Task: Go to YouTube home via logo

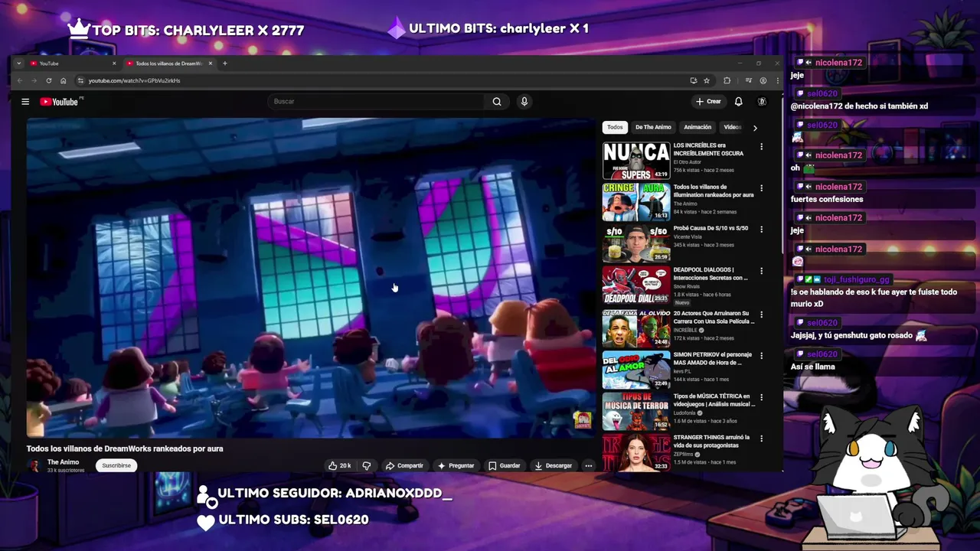Action: click(x=60, y=101)
